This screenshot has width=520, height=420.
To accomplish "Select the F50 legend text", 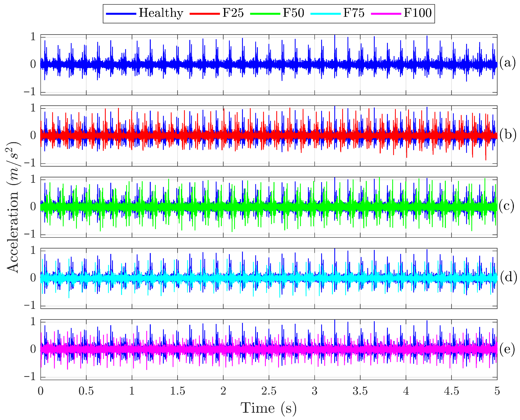I will point(294,13).
